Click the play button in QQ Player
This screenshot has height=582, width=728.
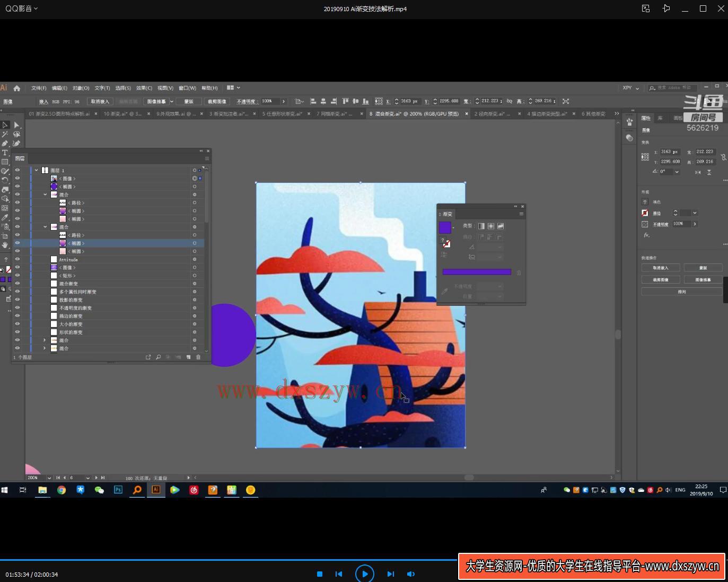[365, 574]
